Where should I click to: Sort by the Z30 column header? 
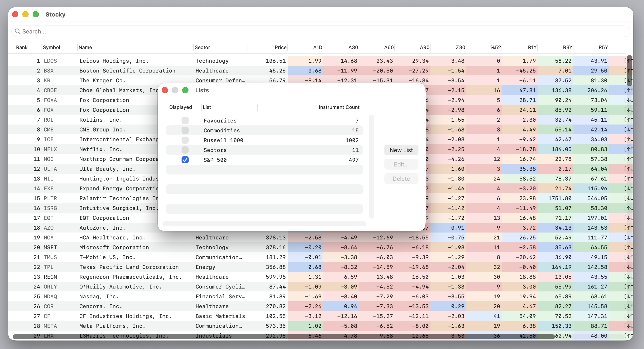point(460,47)
